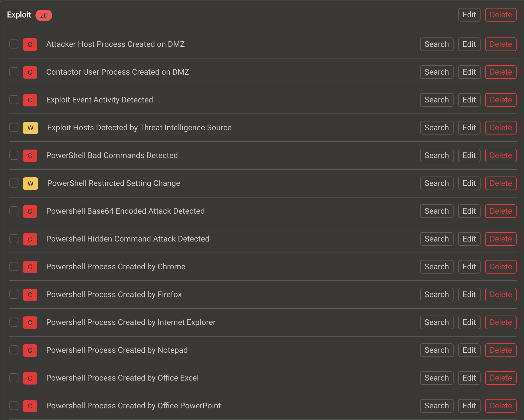
Task: Click the C badge for Contactor User Process
Action: coord(30,72)
